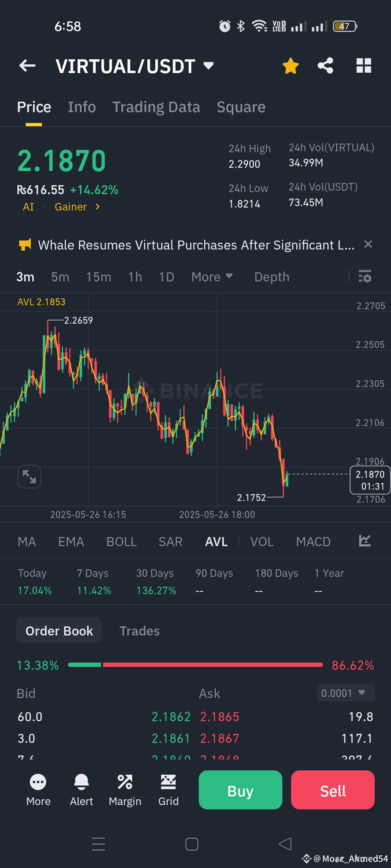This screenshot has height=868, width=391.
Task: Open the 0.0001 price precision dropdown
Action: pyautogui.click(x=345, y=693)
